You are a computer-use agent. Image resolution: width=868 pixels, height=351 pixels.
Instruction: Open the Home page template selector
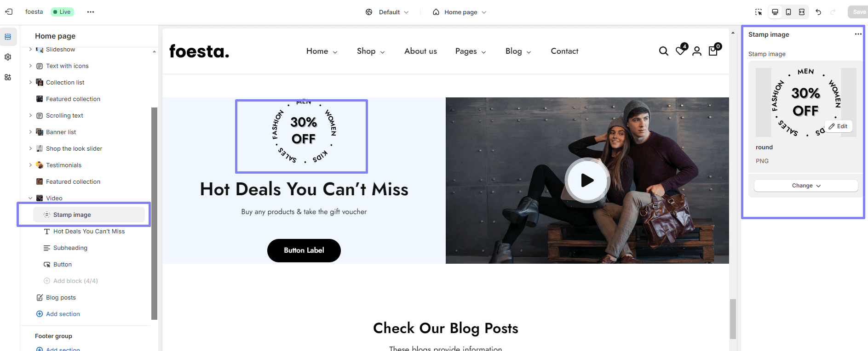(460, 12)
